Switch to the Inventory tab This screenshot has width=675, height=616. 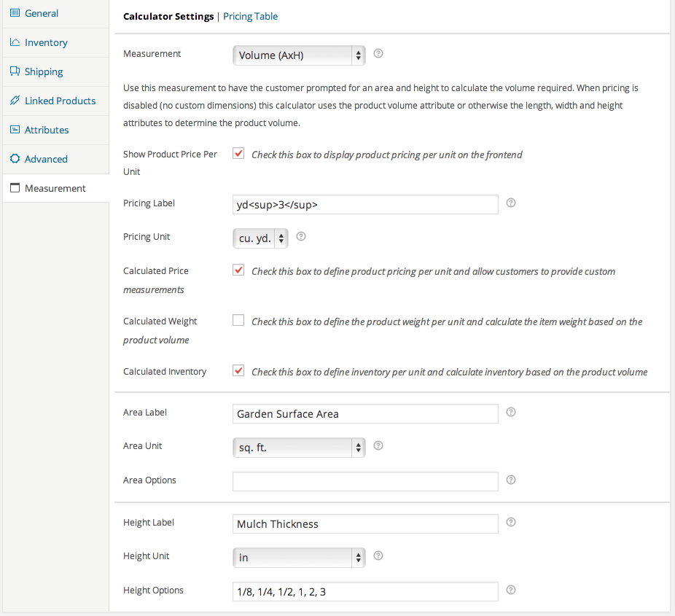click(x=46, y=42)
